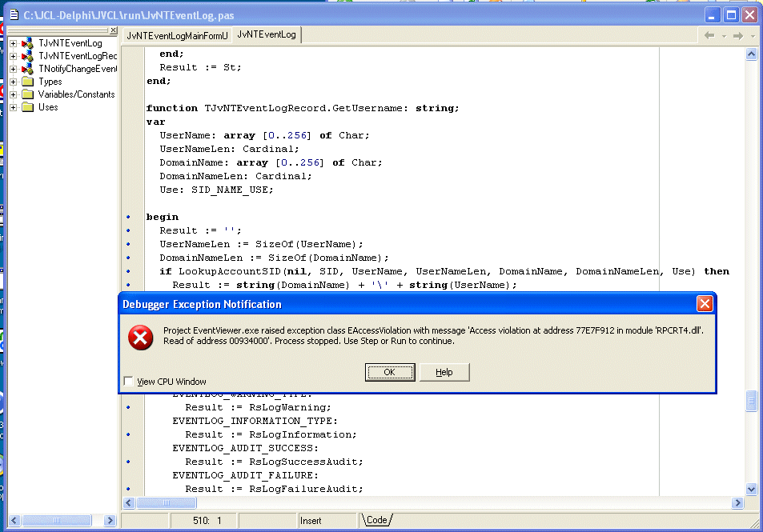763x532 pixels.
Task: Enable the View CPU Window checkbox
Action: point(130,382)
